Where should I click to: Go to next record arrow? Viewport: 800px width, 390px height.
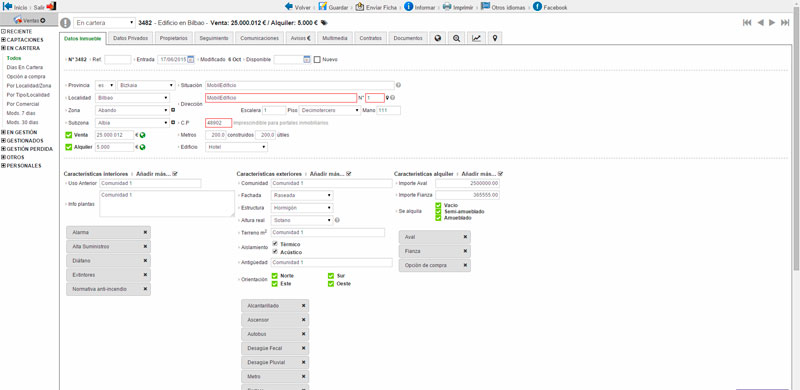(772, 22)
